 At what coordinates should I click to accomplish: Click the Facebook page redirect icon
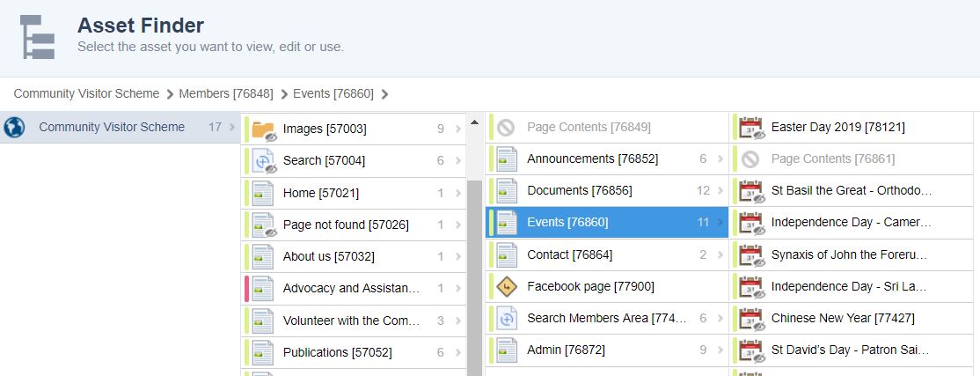(507, 286)
